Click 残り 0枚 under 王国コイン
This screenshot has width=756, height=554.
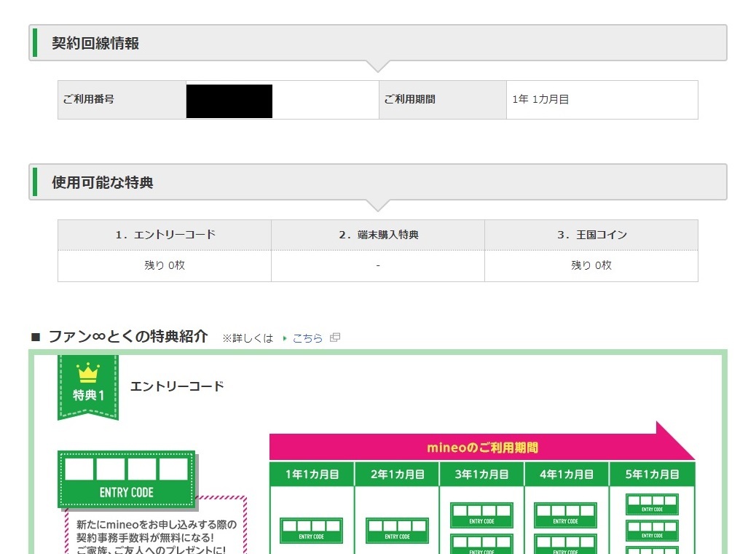point(591,265)
